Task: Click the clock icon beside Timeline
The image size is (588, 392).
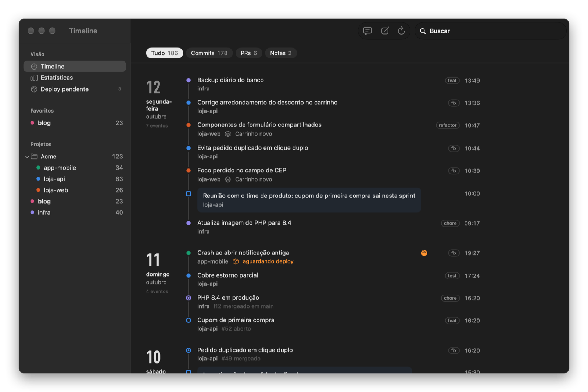Action: pyautogui.click(x=34, y=67)
